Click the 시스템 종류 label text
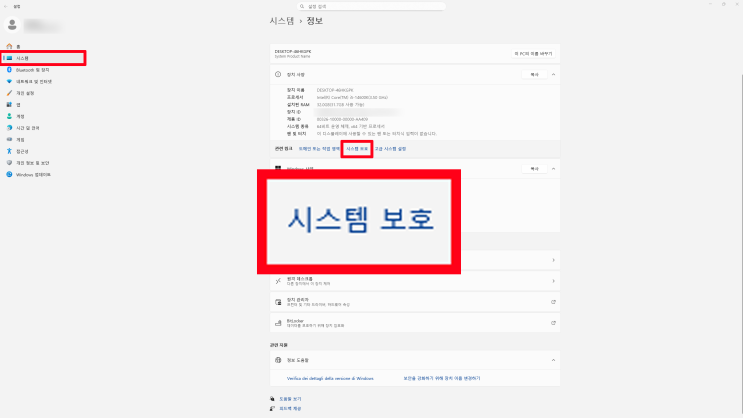743x418 pixels. (x=297, y=127)
